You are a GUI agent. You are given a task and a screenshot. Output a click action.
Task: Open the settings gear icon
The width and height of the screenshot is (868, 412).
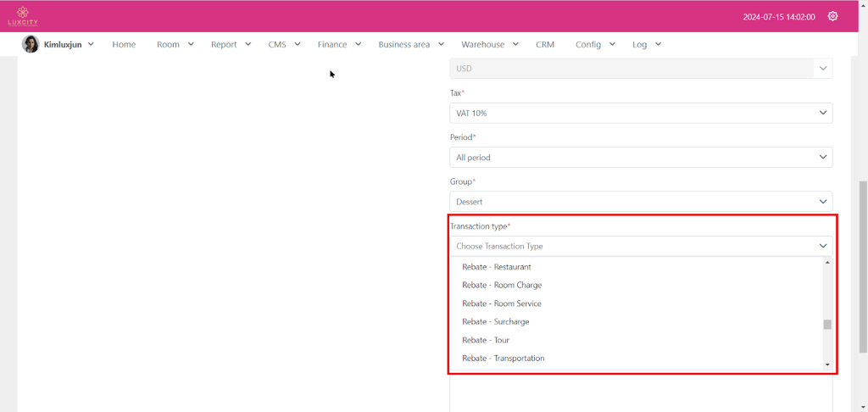[x=832, y=16]
